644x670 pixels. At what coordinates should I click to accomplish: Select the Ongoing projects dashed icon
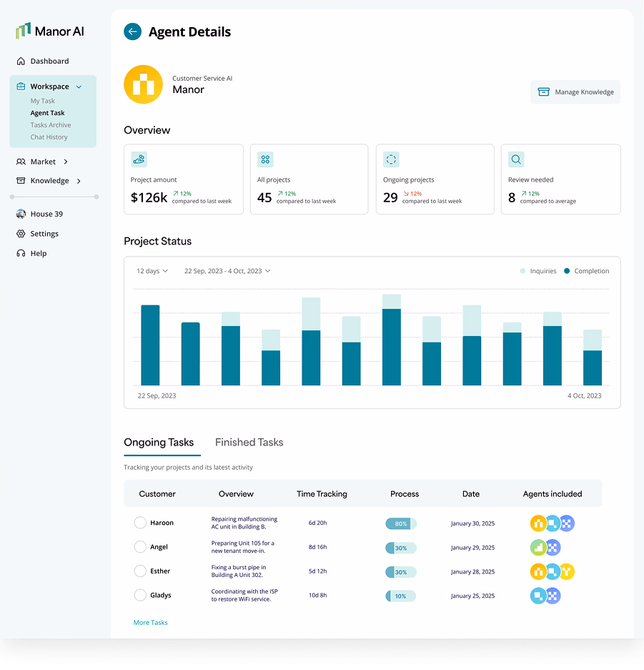click(x=391, y=159)
